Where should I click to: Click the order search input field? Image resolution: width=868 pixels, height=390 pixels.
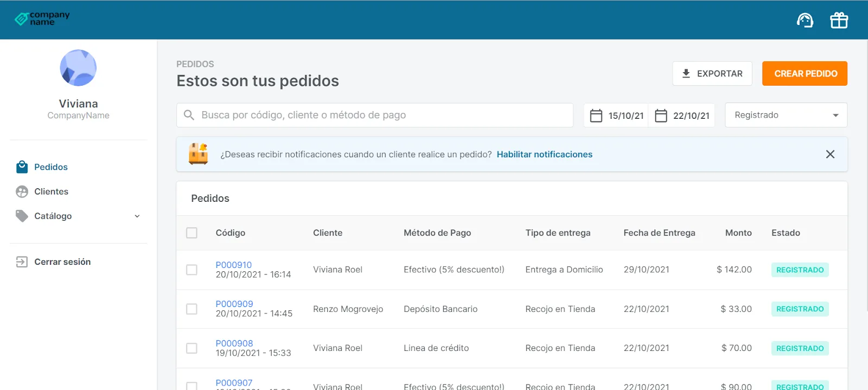pyautogui.click(x=375, y=115)
